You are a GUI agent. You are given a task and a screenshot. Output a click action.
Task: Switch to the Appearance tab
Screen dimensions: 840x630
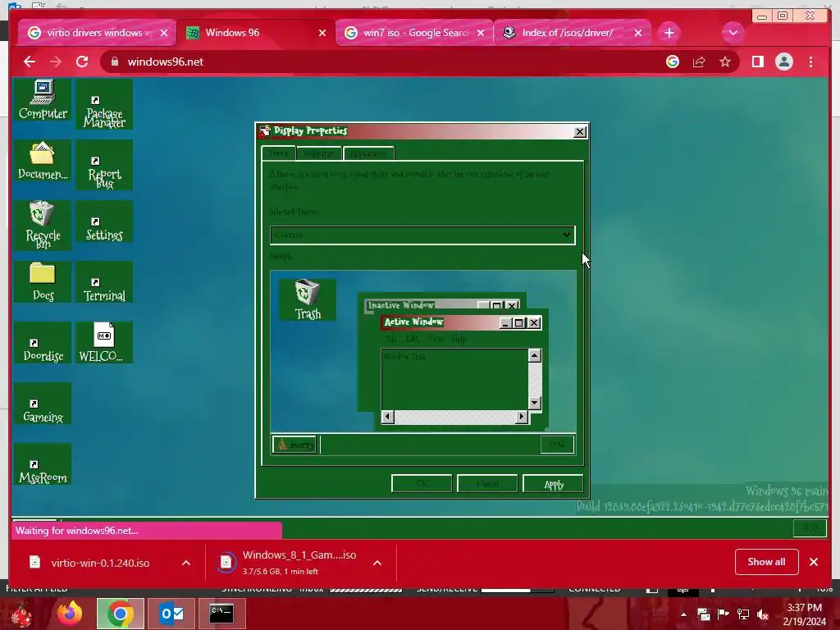coord(368,153)
